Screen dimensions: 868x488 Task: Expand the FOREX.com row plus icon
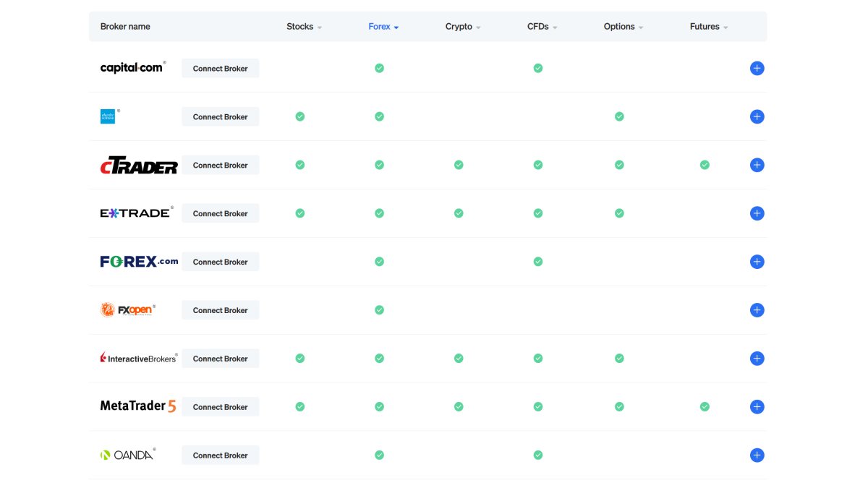coord(757,262)
